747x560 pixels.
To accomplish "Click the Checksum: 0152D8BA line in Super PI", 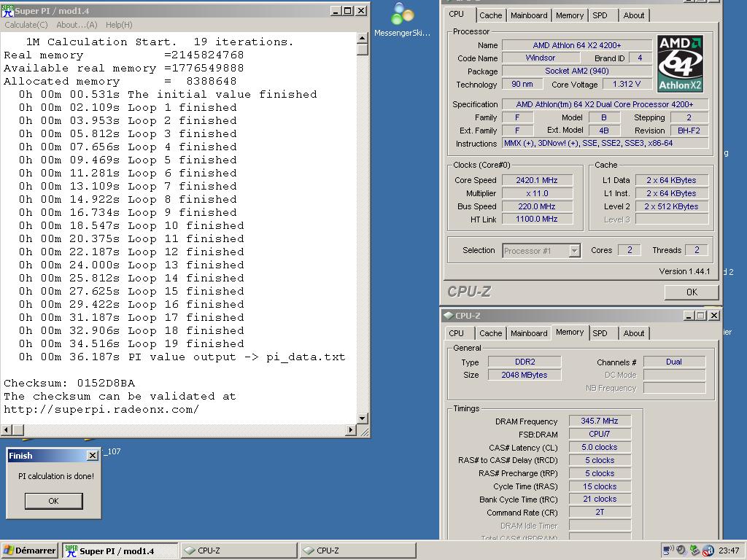I will [x=69, y=383].
